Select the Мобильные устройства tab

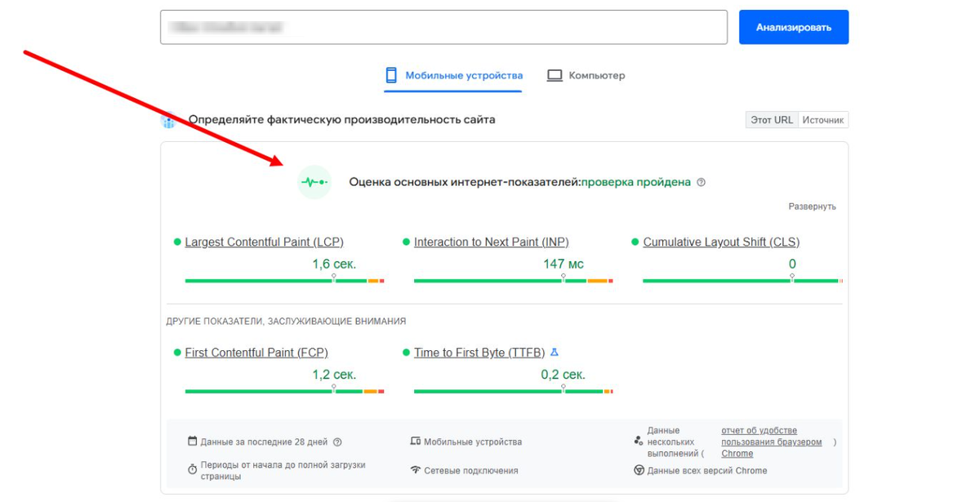tap(452, 74)
